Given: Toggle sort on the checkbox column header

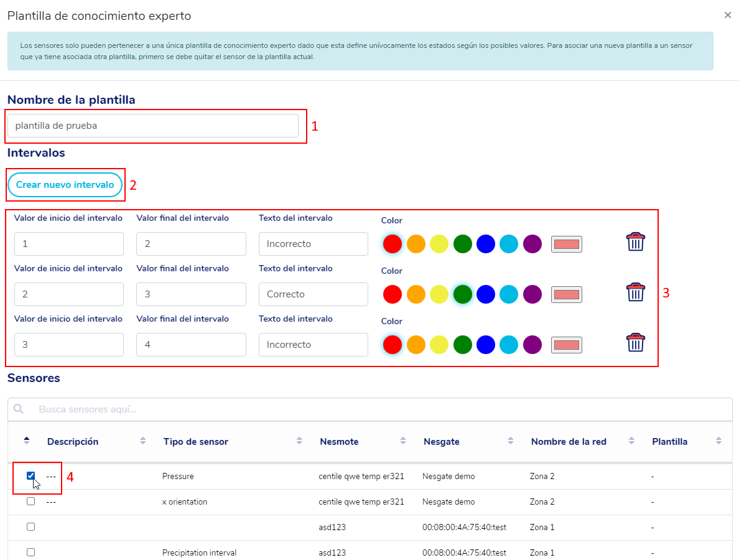Looking at the screenshot, I should 26,441.
